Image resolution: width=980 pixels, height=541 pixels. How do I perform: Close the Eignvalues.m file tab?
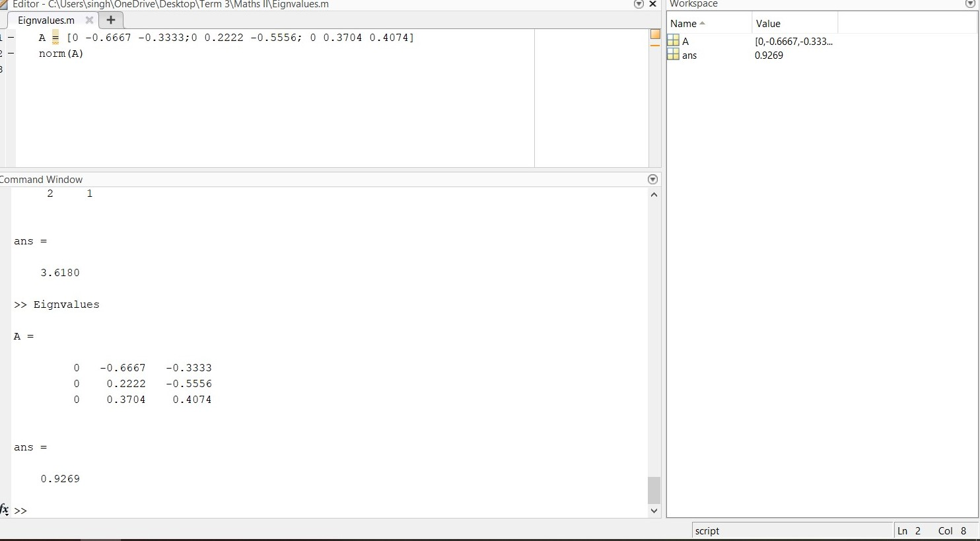[90, 20]
